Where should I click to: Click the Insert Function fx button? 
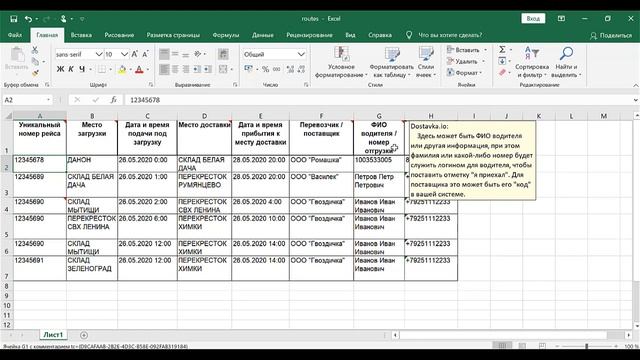tap(113, 100)
